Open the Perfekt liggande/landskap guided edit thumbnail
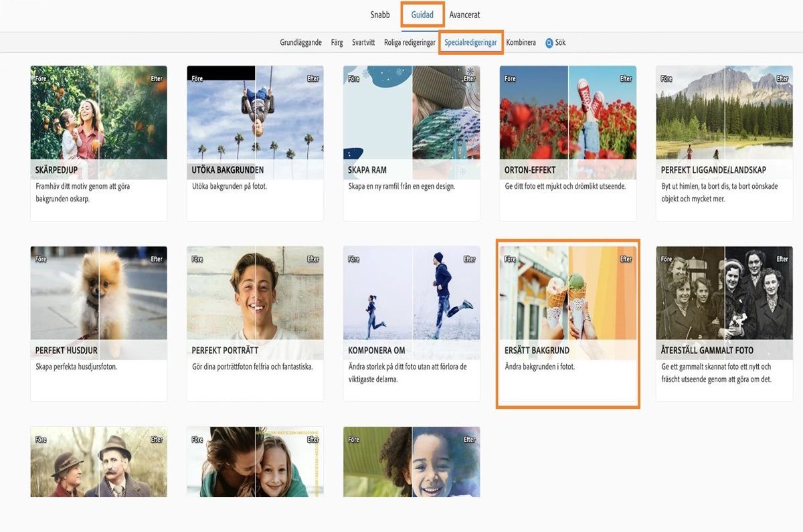803x532 pixels. [x=725, y=122]
